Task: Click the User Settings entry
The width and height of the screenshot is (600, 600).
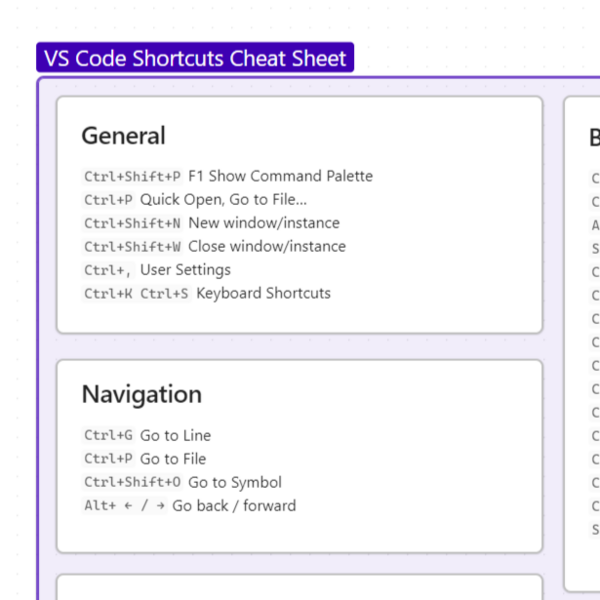Action: pyautogui.click(x=185, y=270)
